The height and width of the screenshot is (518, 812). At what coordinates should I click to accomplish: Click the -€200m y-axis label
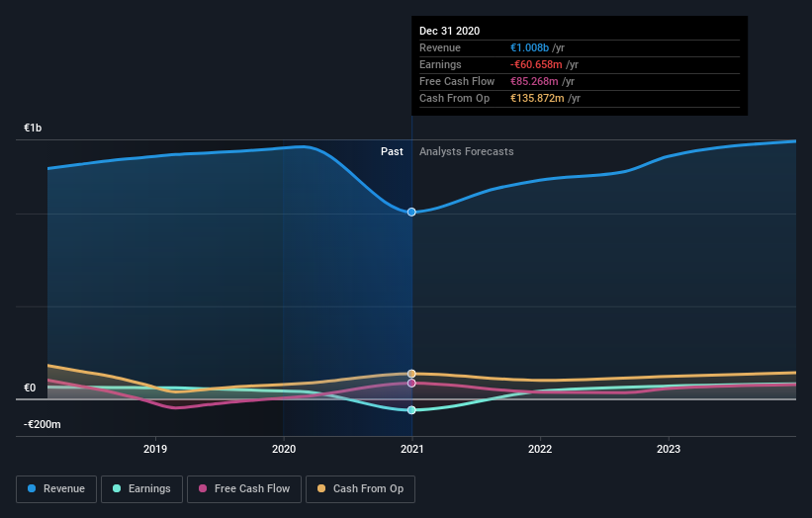[43, 424]
